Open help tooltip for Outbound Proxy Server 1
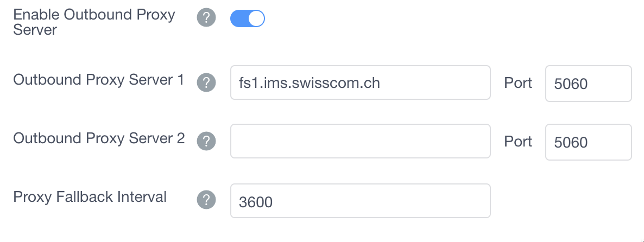The width and height of the screenshot is (644, 242). [206, 83]
